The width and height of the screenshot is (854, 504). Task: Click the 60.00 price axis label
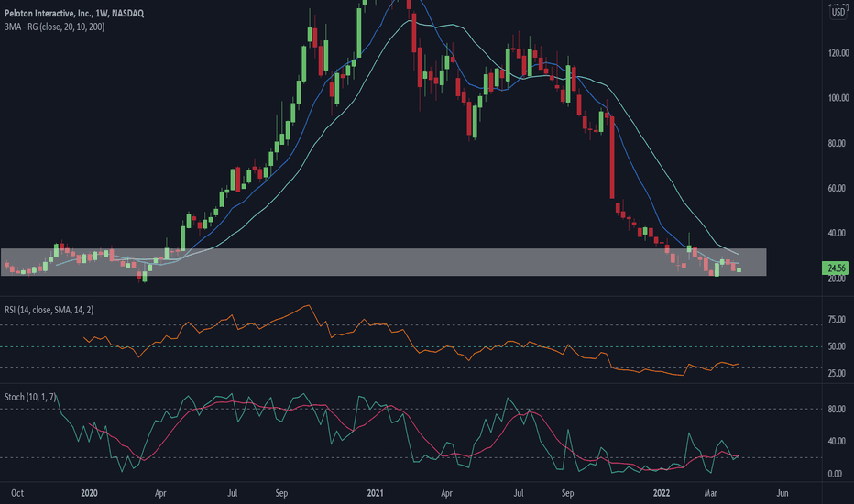coord(838,188)
